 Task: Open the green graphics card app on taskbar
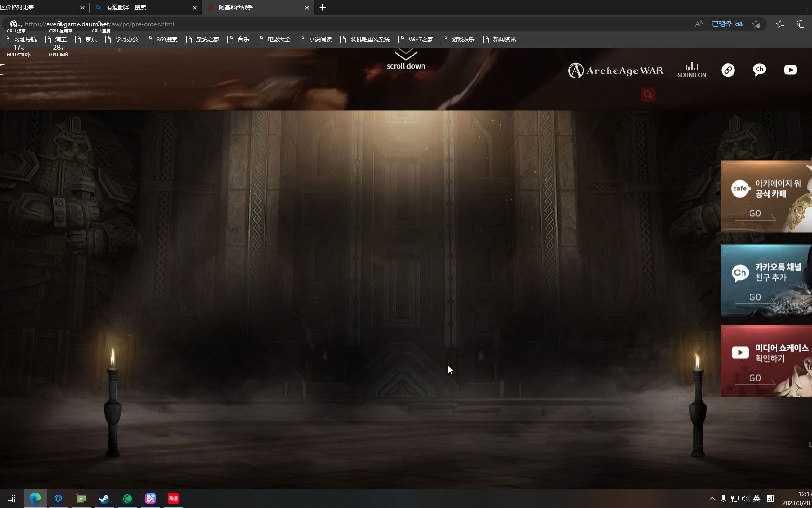(81, 499)
